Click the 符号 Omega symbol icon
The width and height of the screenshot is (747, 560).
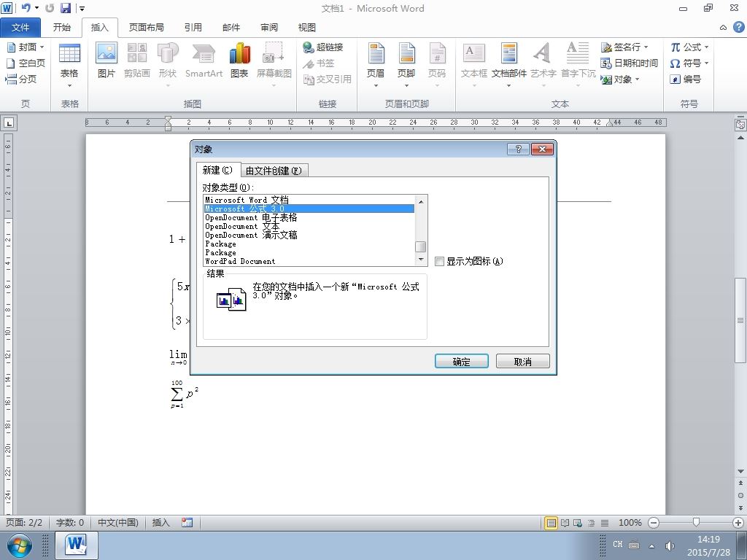(x=675, y=63)
